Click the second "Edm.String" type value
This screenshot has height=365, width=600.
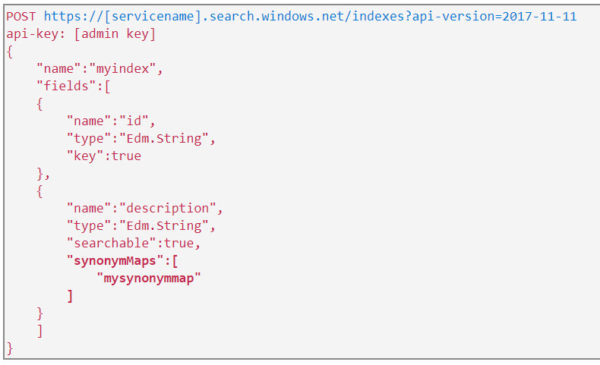coord(164,226)
